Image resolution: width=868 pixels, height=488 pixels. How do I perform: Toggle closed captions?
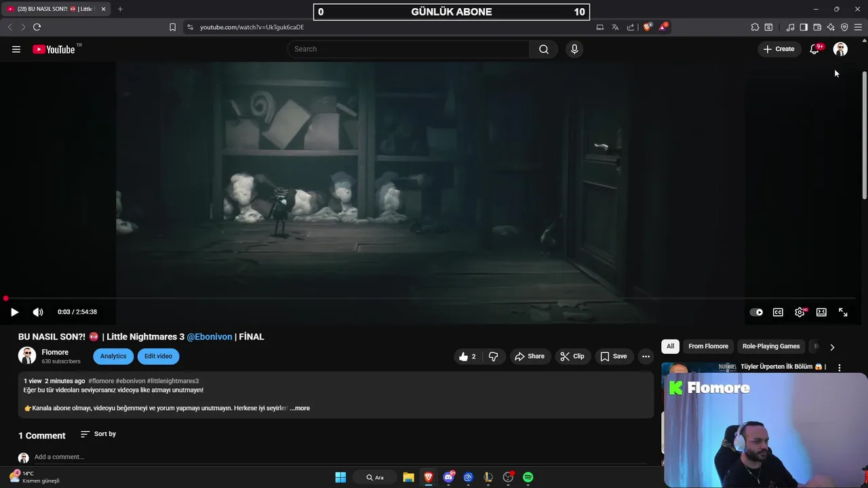click(778, 312)
